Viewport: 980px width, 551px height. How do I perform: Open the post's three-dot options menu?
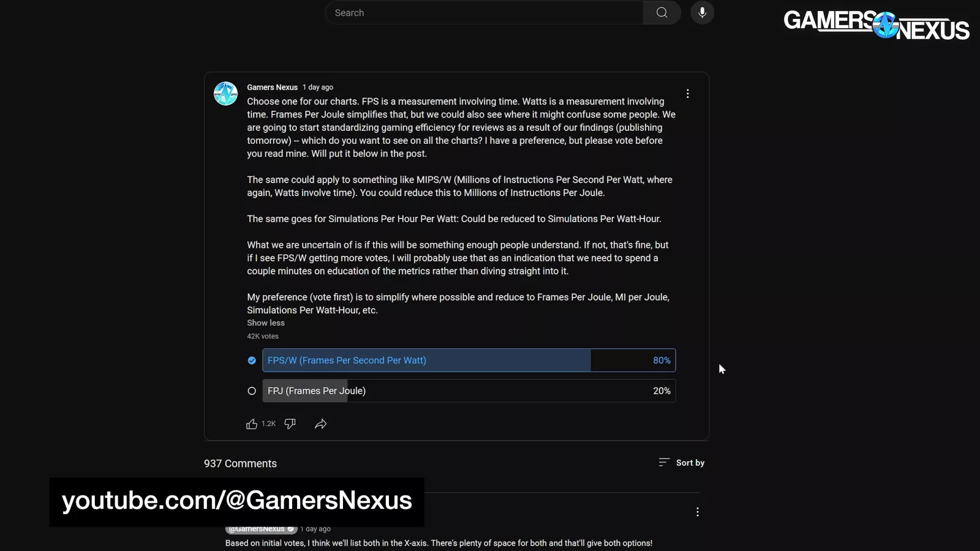click(x=687, y=94)
